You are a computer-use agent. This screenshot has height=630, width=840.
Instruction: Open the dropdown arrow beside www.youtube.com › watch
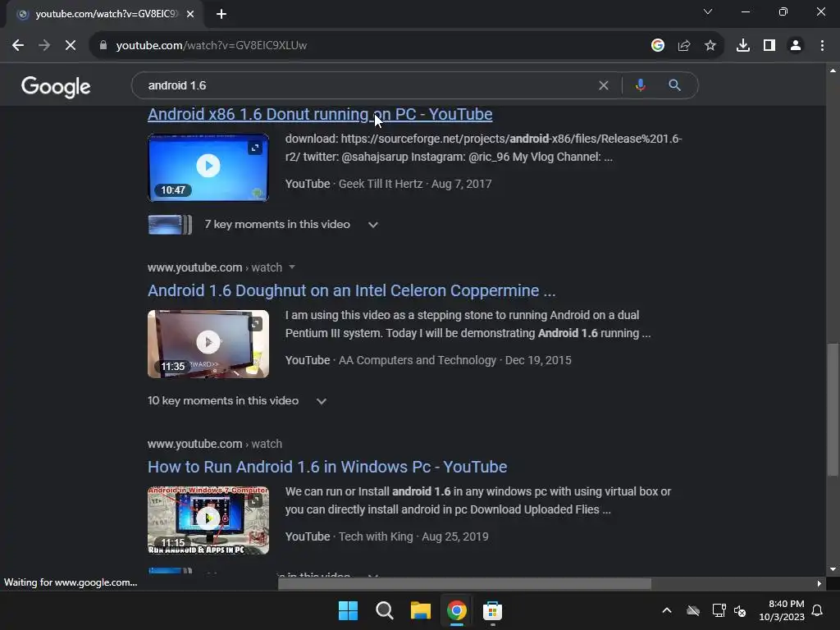point(292,267)
